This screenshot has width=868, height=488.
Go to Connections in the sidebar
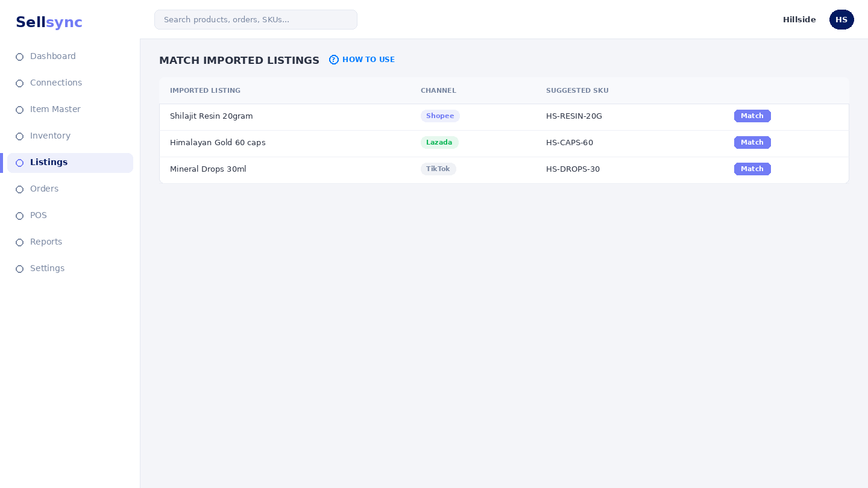point(70,83)
